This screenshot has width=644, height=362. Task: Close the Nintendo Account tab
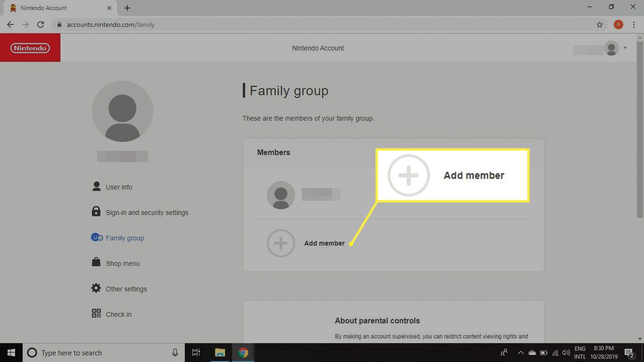[x=109, y=8]
